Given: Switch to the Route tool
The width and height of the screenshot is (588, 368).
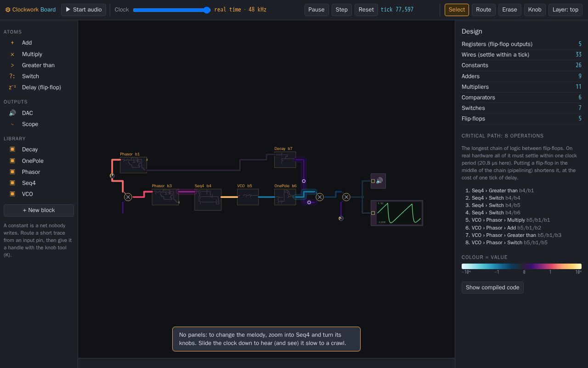Looking at the screenshot, I should 483,10.
